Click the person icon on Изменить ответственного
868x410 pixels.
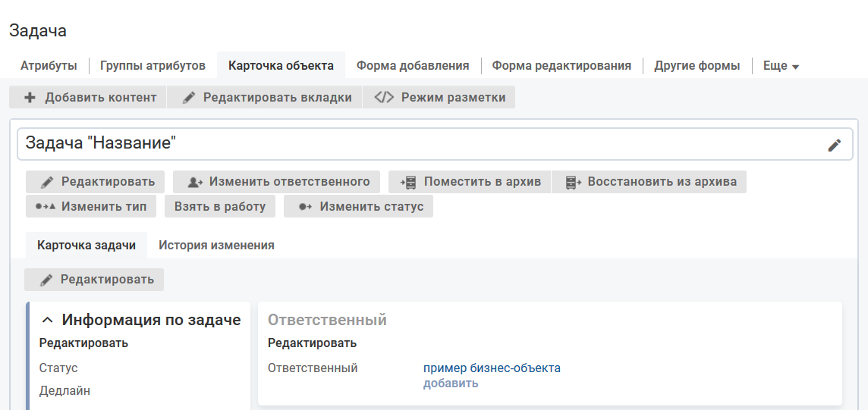(x=195, y=182)
